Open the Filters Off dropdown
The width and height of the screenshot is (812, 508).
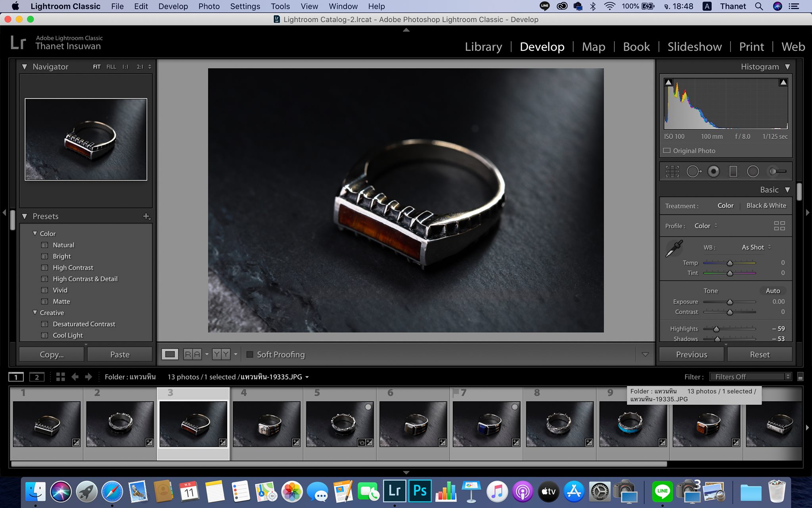click(749, 377)
